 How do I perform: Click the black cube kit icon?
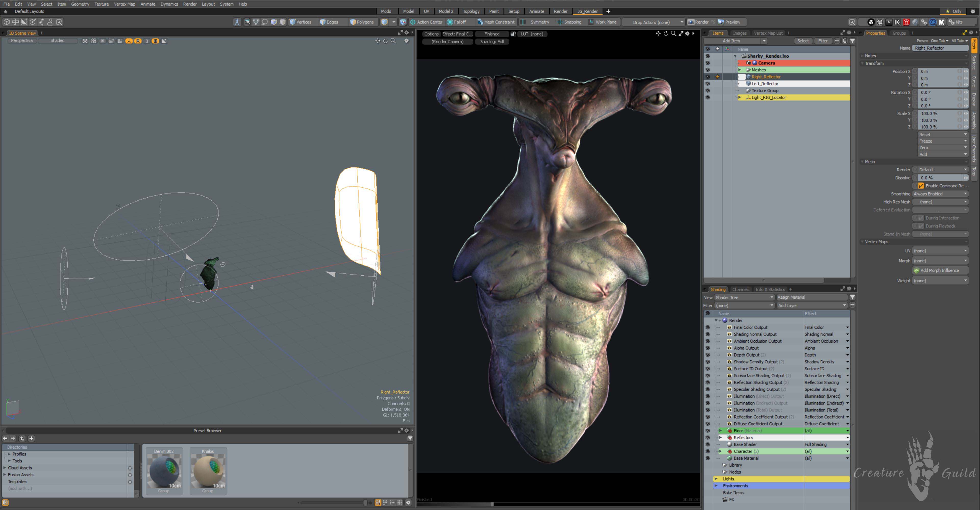(871, 22)
